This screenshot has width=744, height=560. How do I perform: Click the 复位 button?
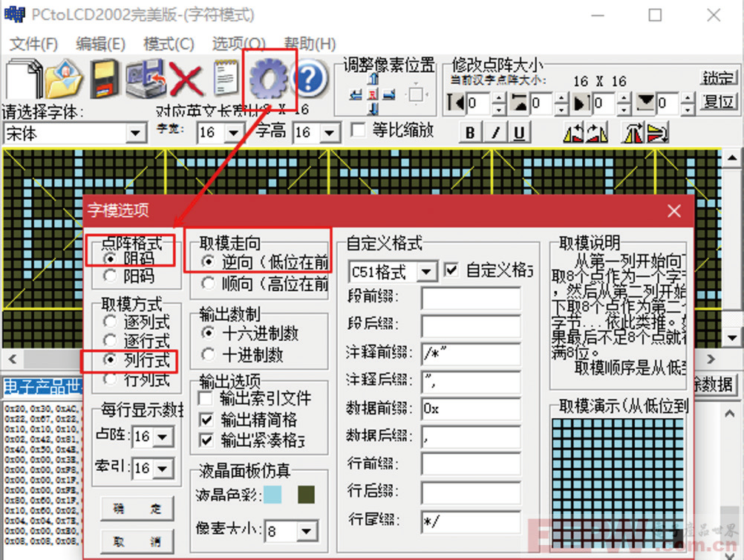coord(719,102)
